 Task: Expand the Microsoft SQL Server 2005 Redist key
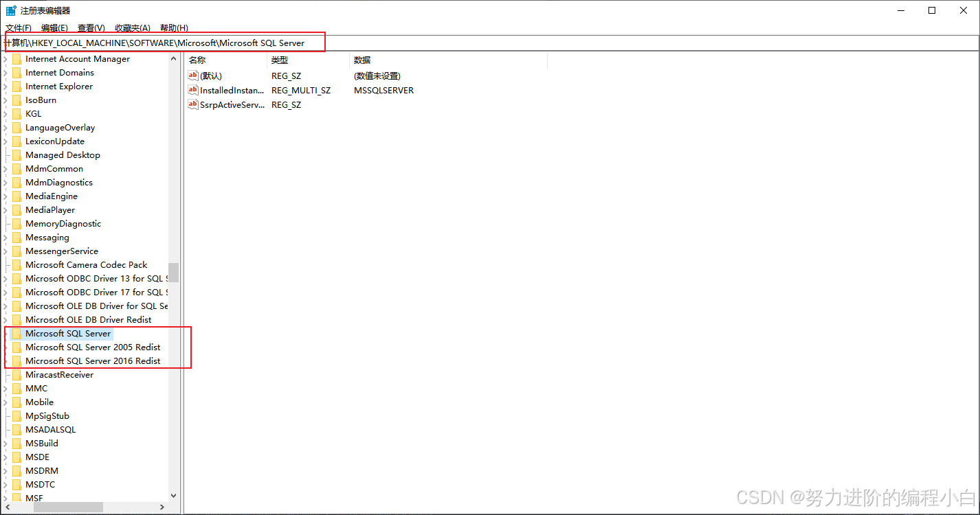[6, 347]
